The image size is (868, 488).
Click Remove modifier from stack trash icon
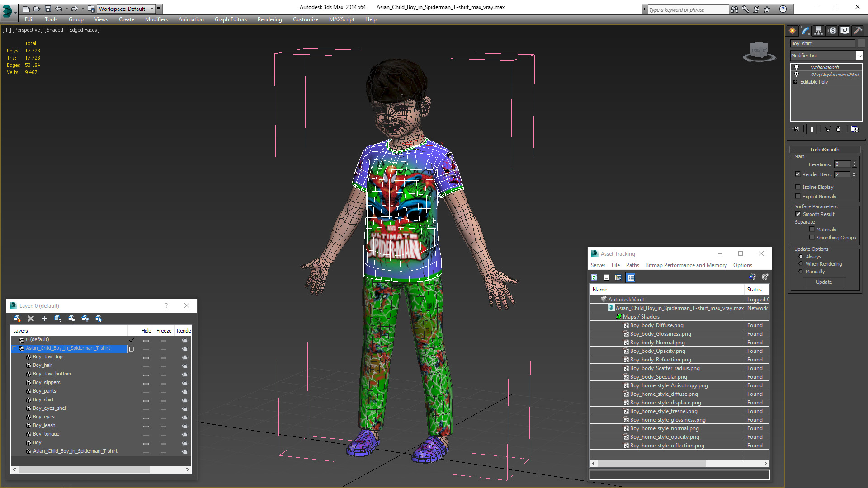tap(838, 129)
